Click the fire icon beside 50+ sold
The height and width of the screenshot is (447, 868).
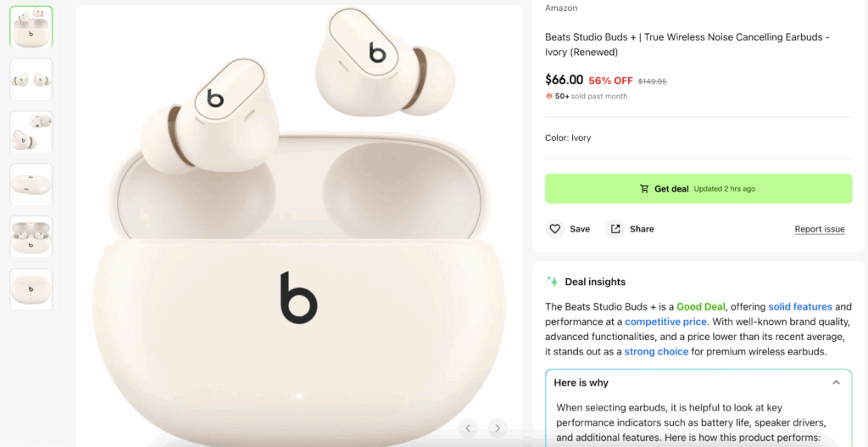549,97
